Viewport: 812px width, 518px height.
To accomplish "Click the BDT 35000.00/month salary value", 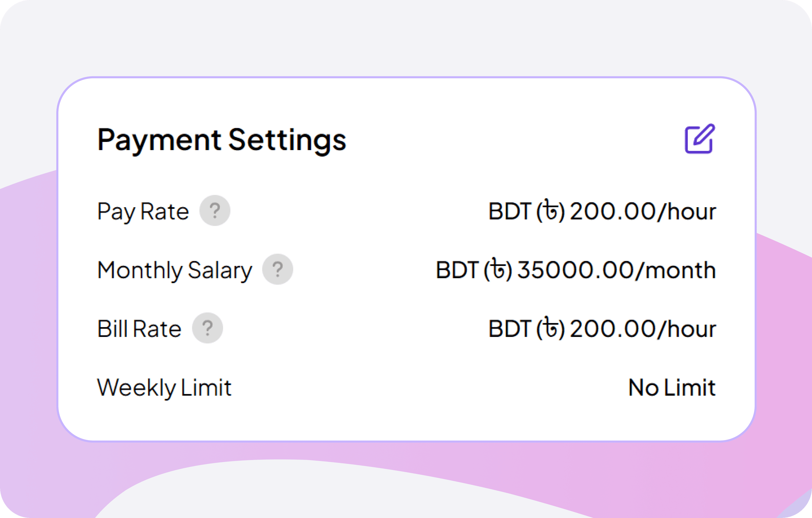I will [575, 270].
